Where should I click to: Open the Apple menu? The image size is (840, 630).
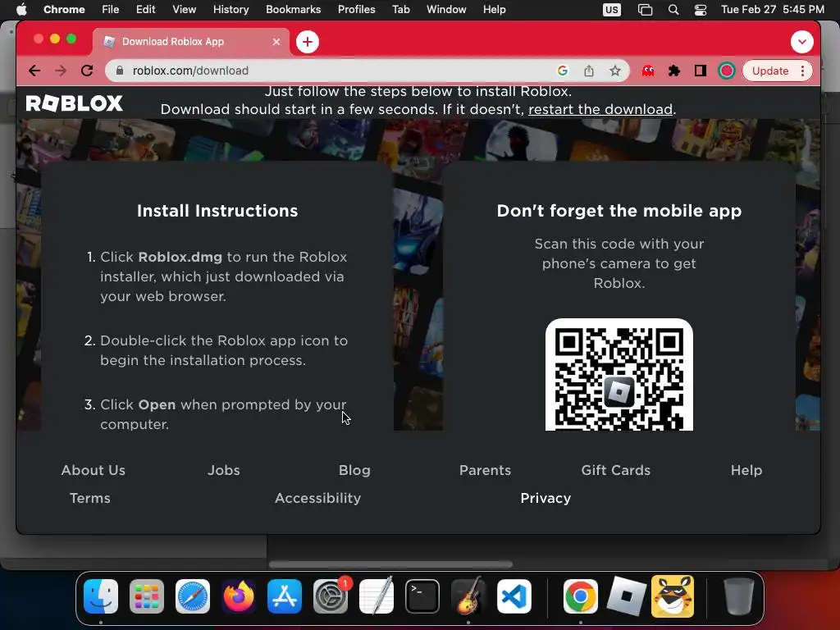(21, 10)
